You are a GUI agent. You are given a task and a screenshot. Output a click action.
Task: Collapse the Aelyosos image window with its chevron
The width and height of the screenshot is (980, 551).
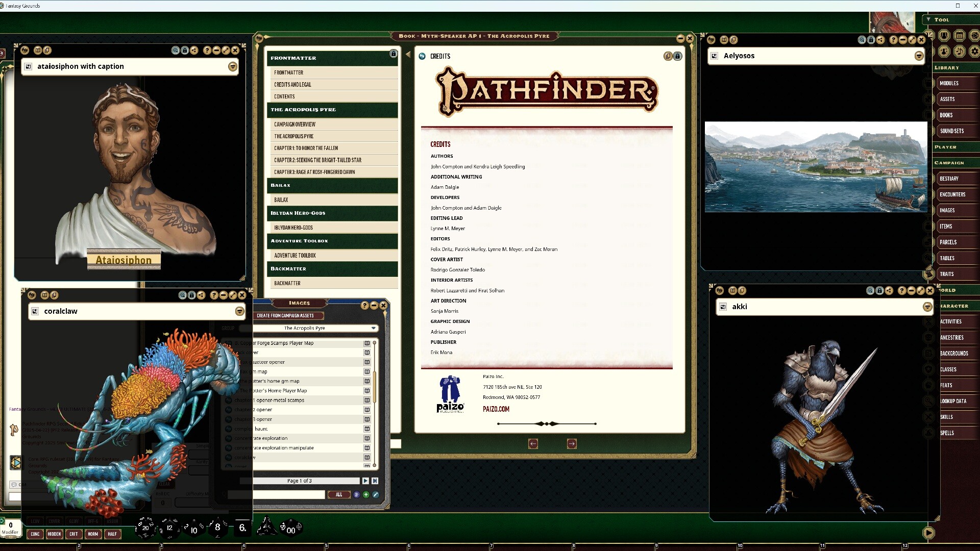pyautogui.click(x=919, y=56)
